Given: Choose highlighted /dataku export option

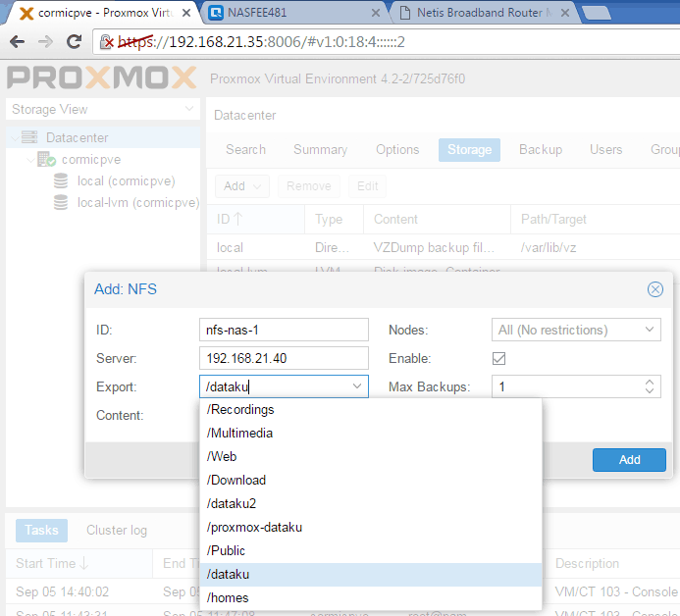Looking at the screenshot, I should pyautogui.click(x=371, y=575).
